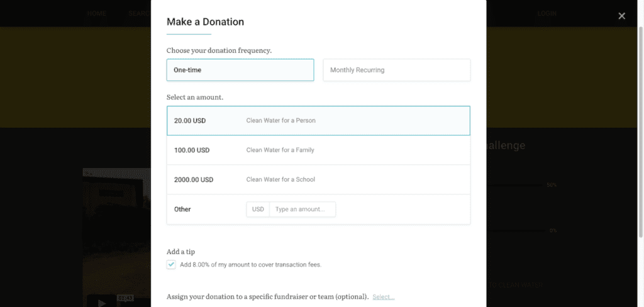Choose 2000.00 USD Clean Water for a School

318,179
